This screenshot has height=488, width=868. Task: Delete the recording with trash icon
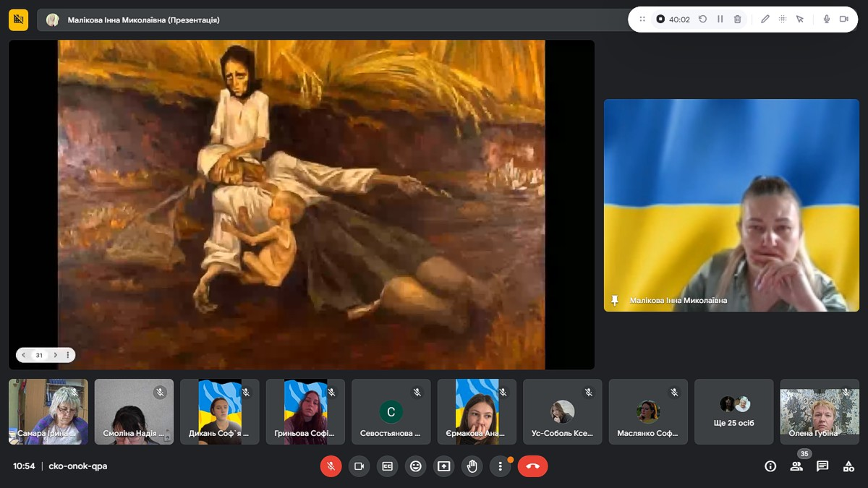point(738,20)
